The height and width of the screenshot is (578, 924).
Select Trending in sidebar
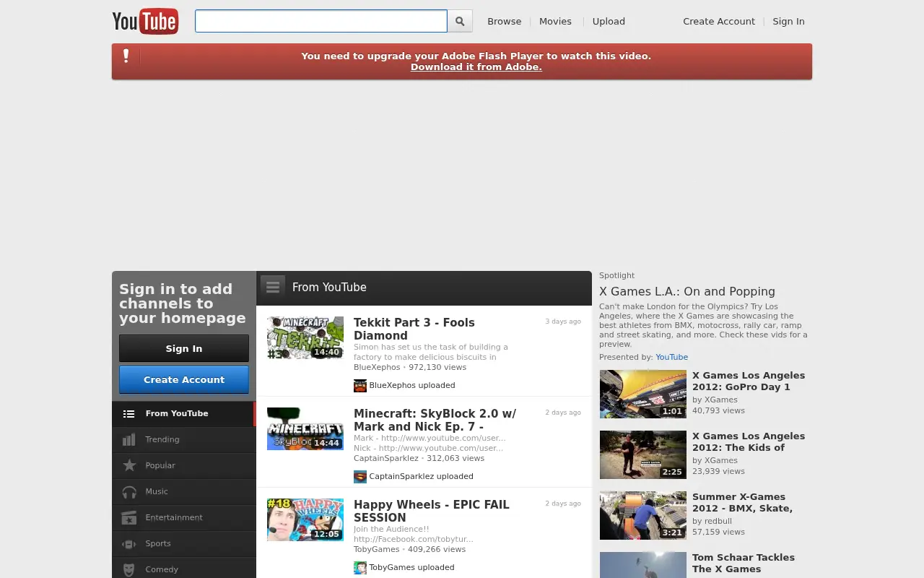183,440
